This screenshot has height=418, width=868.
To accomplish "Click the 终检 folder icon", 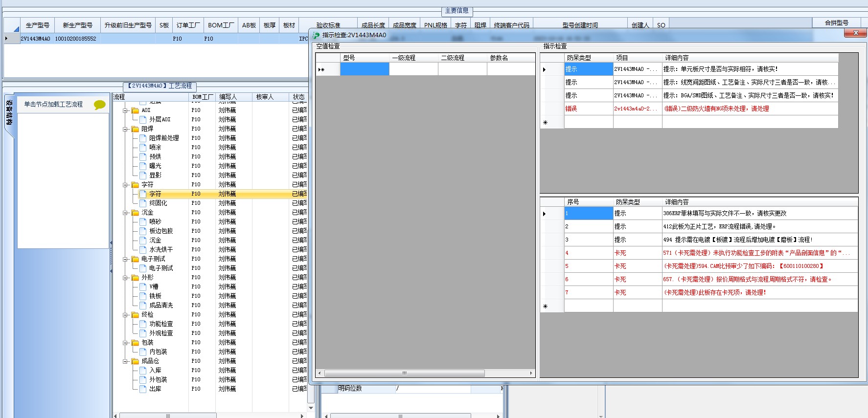I will tap(136, 315).
